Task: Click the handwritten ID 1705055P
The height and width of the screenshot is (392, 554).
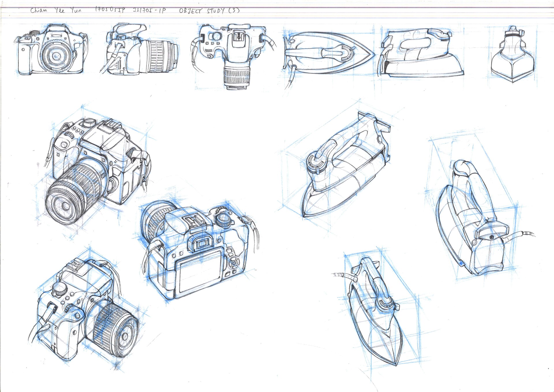Action: (x=110, y=10)
